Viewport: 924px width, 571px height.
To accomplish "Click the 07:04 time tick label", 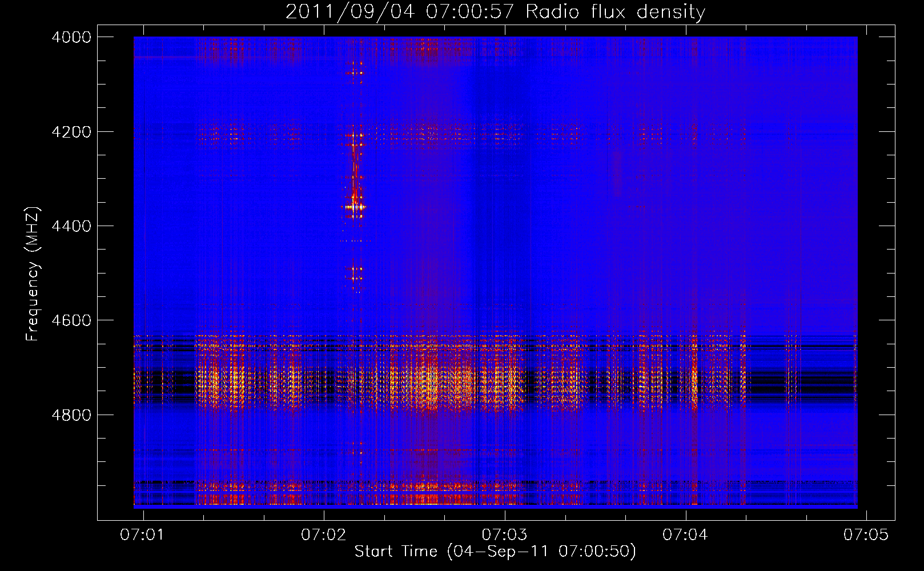I will coord(685,534).
